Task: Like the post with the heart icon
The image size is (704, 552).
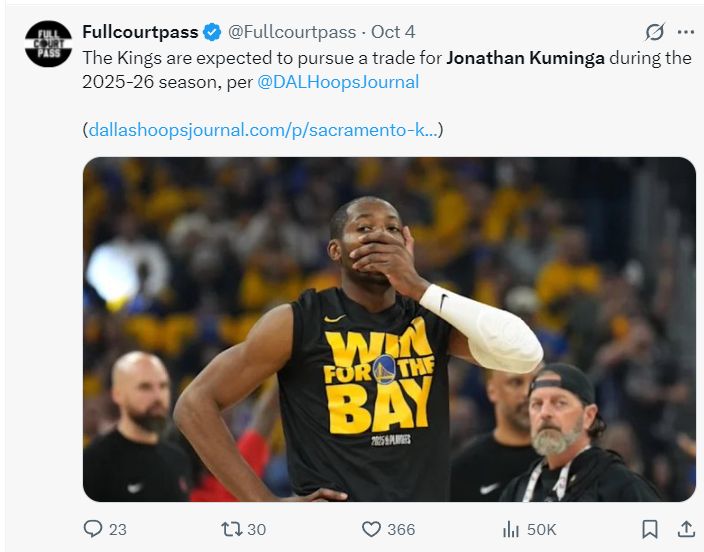Action: pos(371,528)
